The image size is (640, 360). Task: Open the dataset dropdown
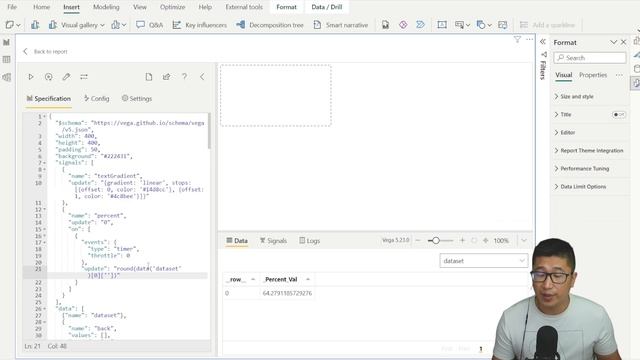[x=483, y=261]
